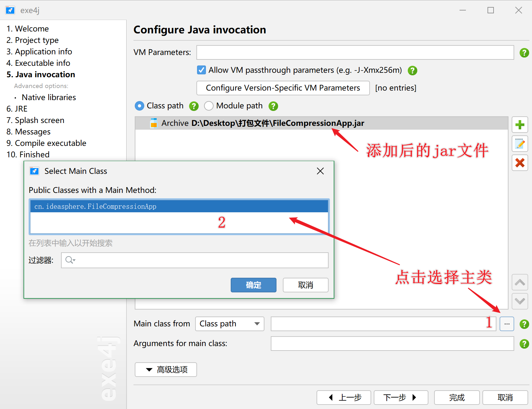The width and height of the screenshot is (532, 409).
Task: Move entry up with the up arrow button
Action: tap(520, 283)
